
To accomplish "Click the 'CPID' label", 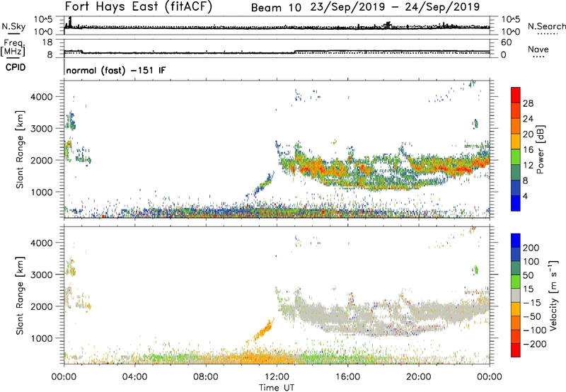I will pos(16,67).
